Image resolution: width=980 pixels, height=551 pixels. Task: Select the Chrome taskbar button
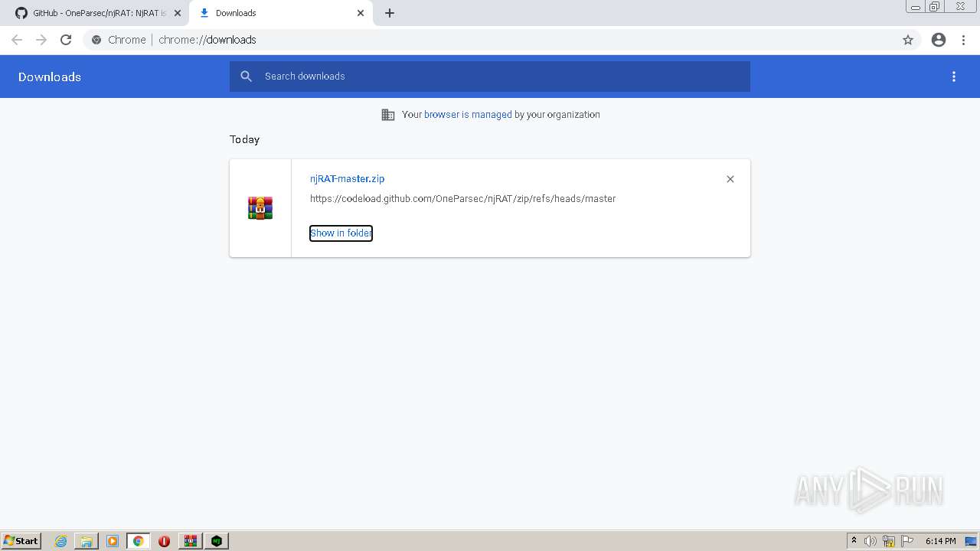pos(139,541)
